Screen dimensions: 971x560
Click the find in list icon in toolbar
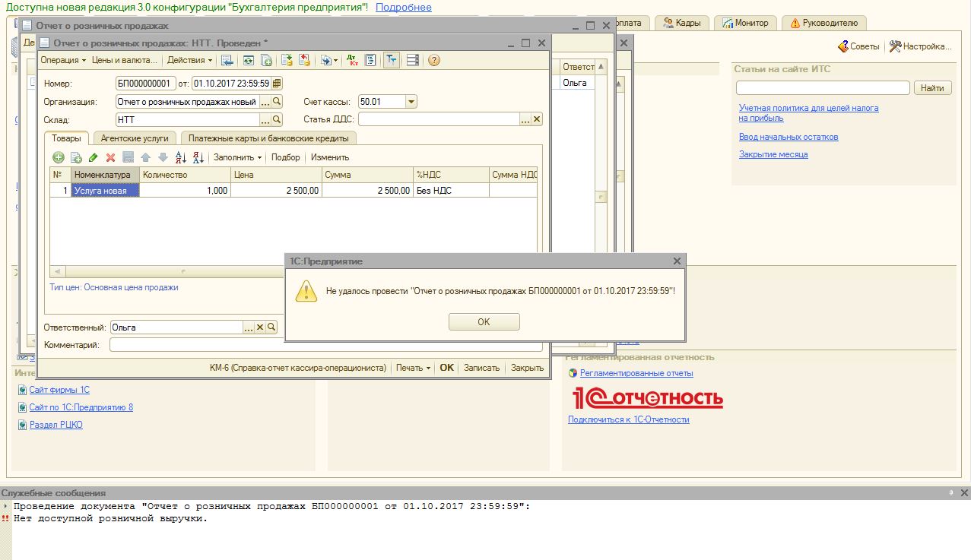tap(227, 60)
